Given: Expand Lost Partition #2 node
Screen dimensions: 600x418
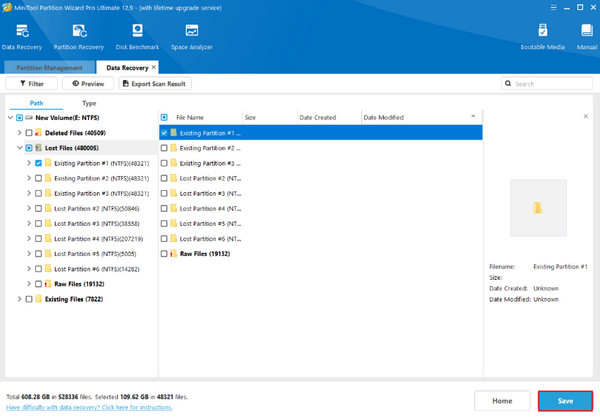Looking at the screenshot, I should pyautogui.click(x=29, y=209).
